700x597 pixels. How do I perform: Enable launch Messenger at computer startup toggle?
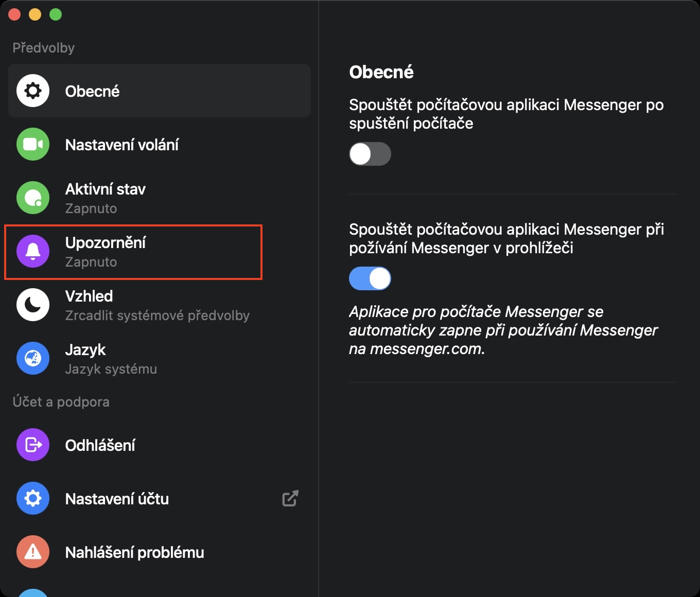click(370, 154)
